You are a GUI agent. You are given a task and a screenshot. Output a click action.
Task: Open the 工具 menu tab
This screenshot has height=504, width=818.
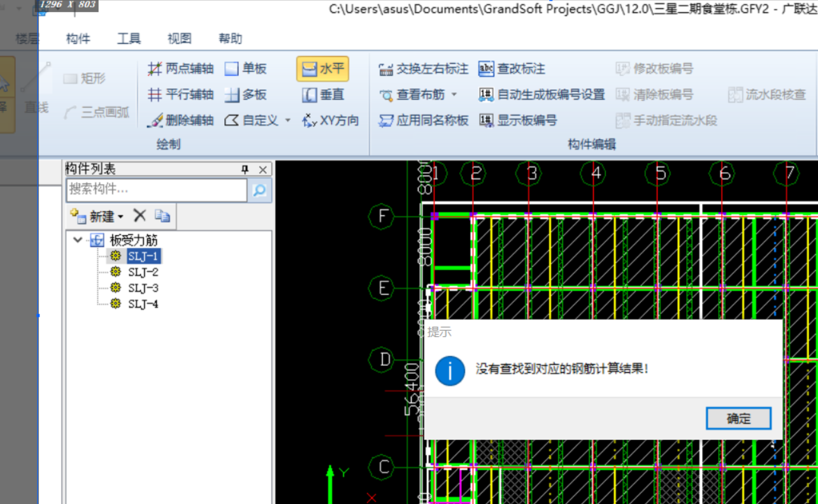point(129,39)
